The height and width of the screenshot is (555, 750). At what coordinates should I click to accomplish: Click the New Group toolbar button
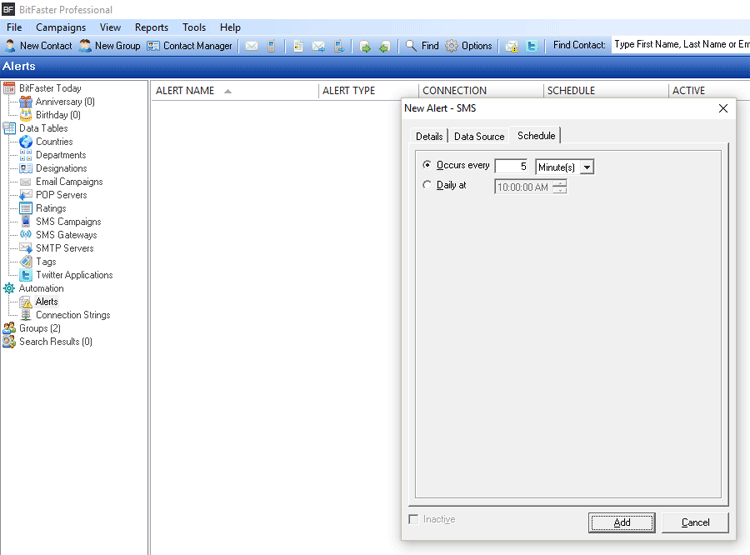(x=110, y=46)
